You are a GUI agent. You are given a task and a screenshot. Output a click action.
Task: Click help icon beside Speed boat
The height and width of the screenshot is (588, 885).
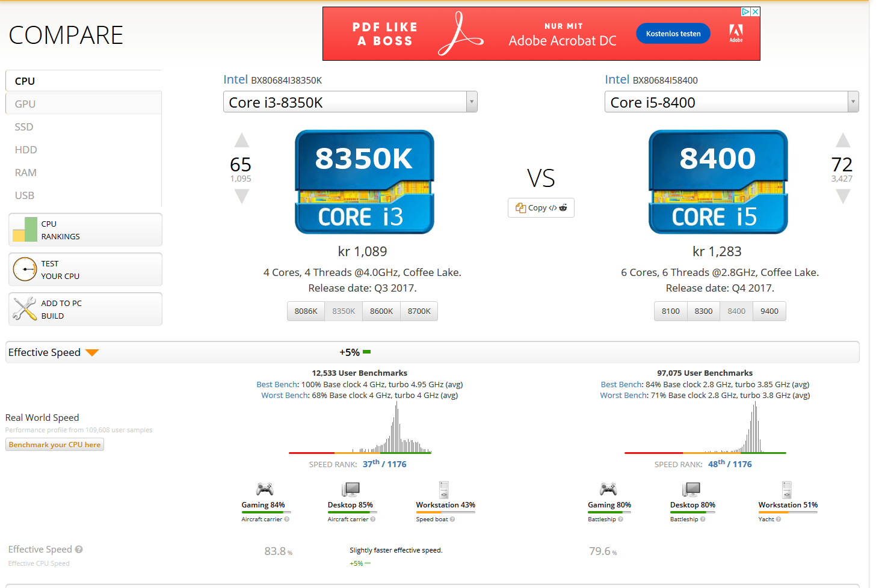coord(452,519)
